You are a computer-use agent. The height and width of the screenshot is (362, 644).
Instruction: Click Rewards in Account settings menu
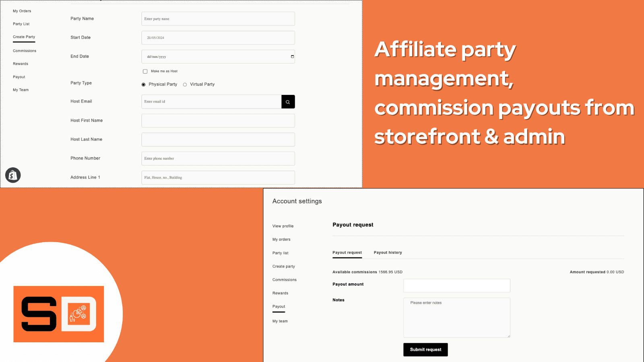(x=280, y=293)
